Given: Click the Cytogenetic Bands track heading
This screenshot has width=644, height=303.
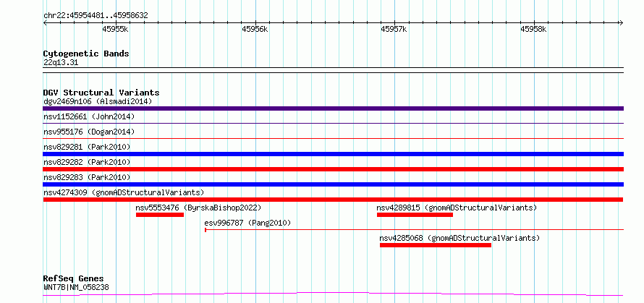Looking at the screenshot, I should tap(86, 54).
